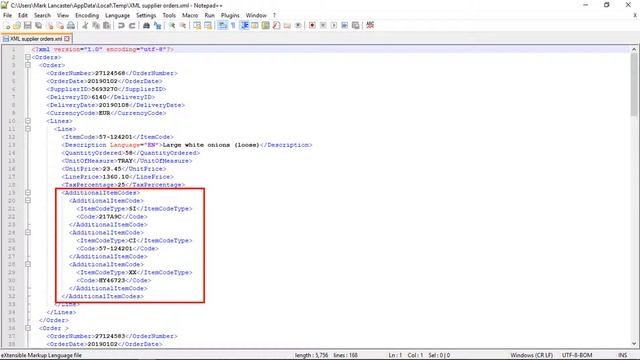Collapse the first Order node on line 3
The image size is (640, 360).
(x=28, y=65)
